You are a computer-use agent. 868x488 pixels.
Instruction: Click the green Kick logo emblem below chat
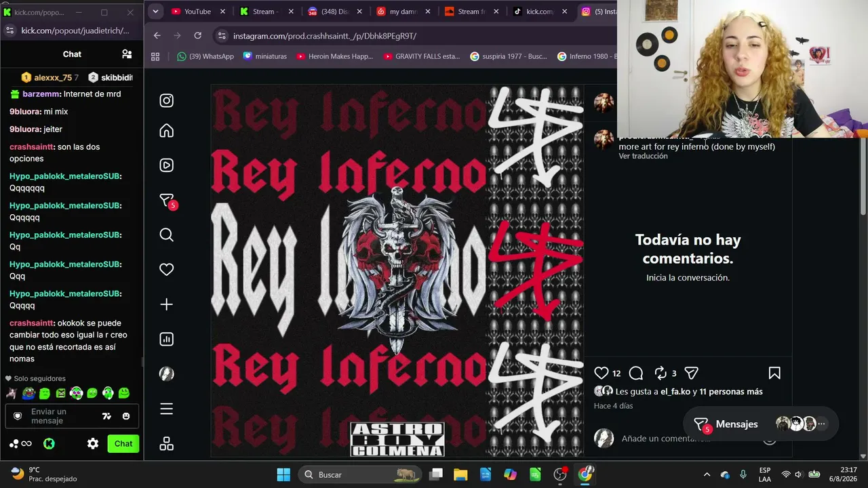[x=49, y=444]
